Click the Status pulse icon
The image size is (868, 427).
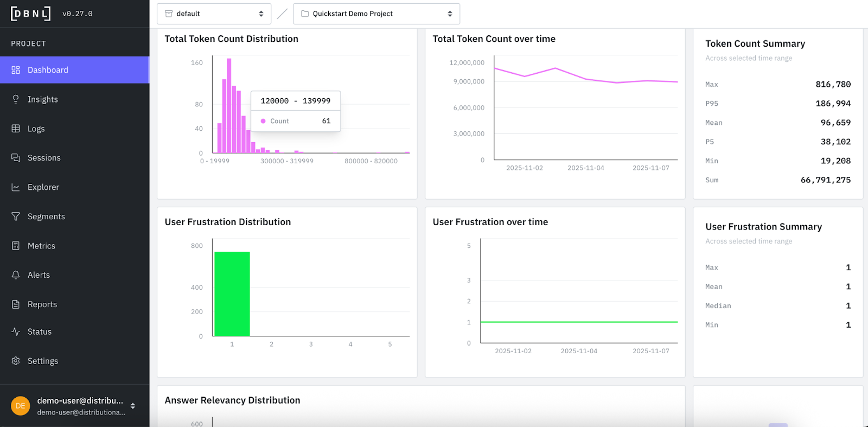tap(16, 332)
